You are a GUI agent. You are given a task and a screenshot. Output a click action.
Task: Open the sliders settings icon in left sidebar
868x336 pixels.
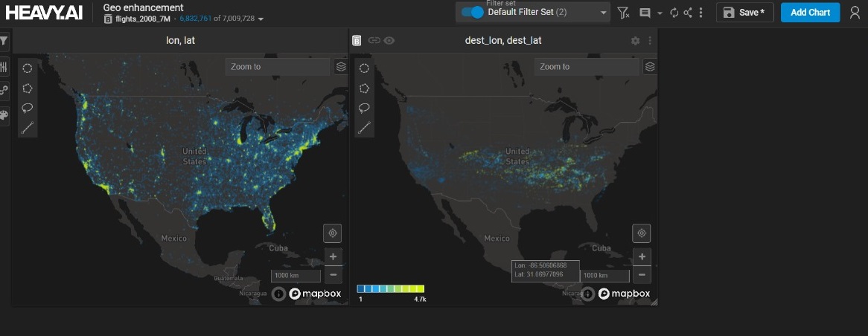(x=4, y=67)
